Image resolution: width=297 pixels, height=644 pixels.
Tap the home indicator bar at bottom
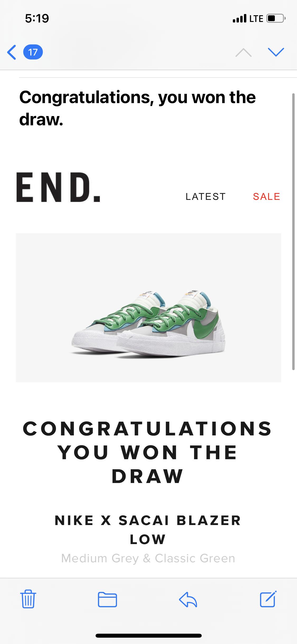(x=149, y=636)
